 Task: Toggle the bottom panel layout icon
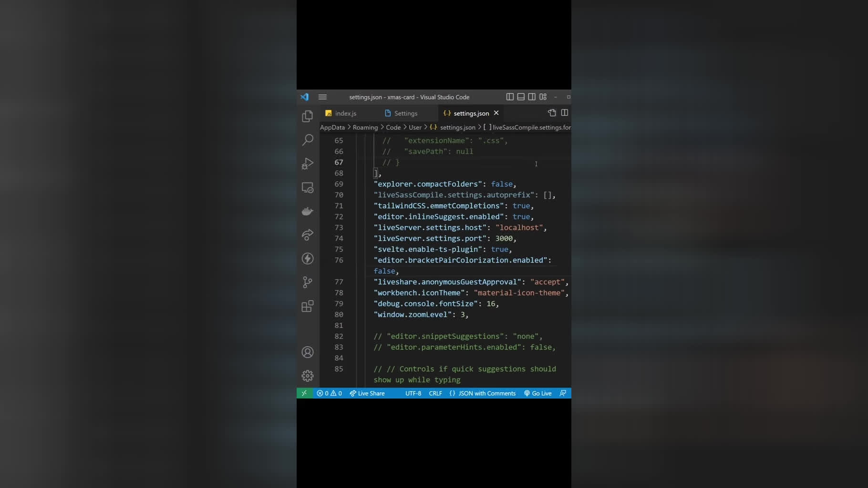521,97
